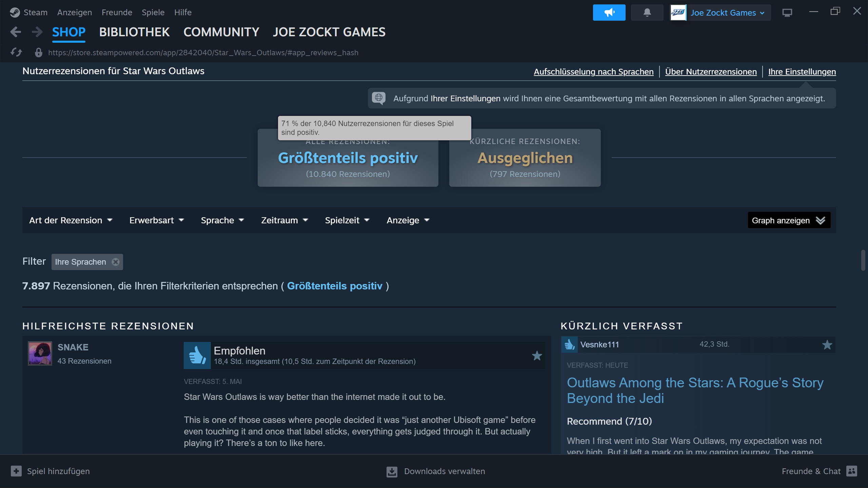Click the Empfohlen label on SNAKE's review
Image resolution: width=868 pixels, height=488 pixels.
pyautogui.click(x=239, y=351)
